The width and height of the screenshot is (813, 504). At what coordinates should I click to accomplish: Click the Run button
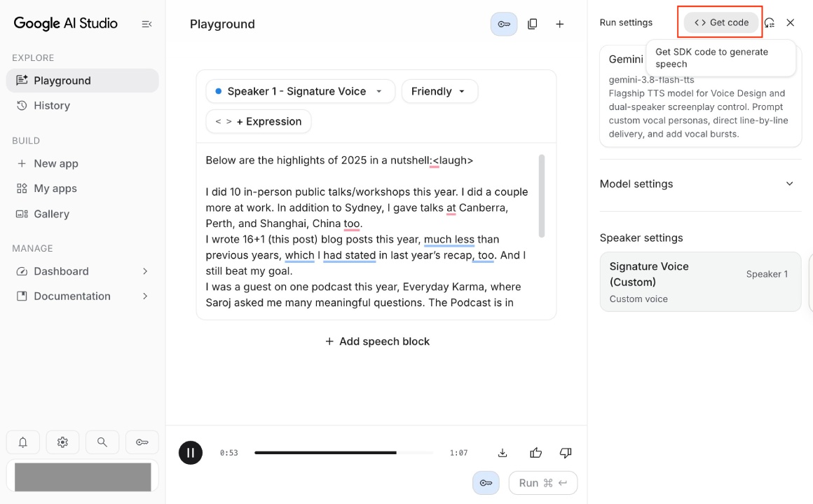543,483
